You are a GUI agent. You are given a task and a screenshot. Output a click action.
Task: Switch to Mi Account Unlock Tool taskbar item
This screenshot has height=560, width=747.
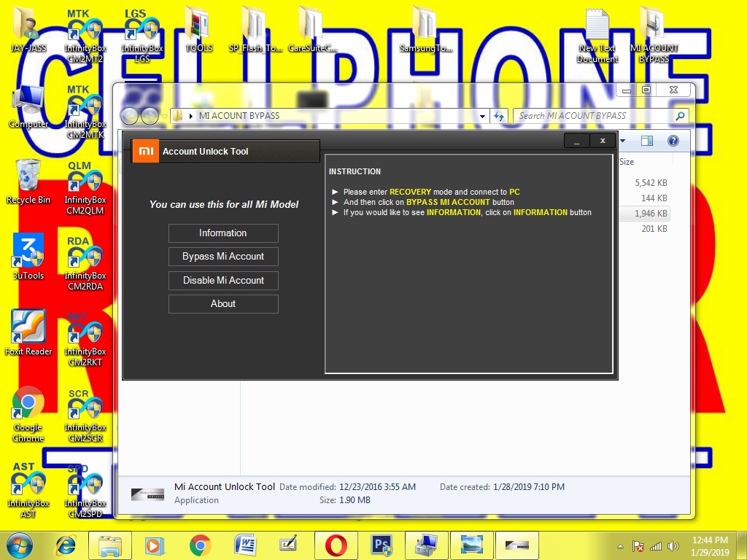(517, 545)
